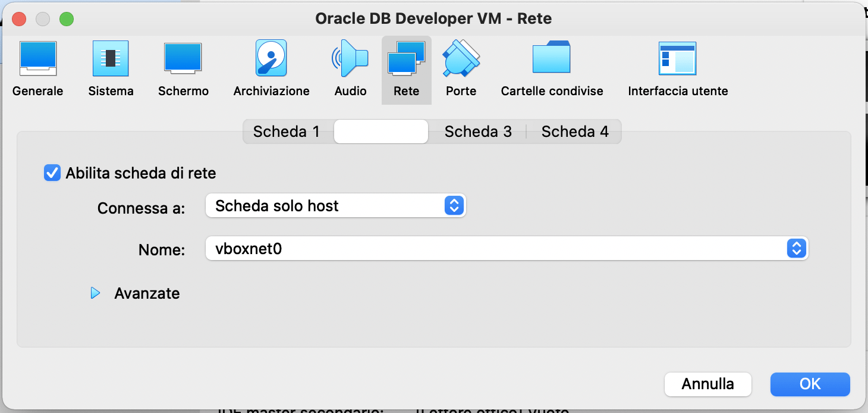
Task: Switch to Scheda 1 tab
Action: pos(287,132)
